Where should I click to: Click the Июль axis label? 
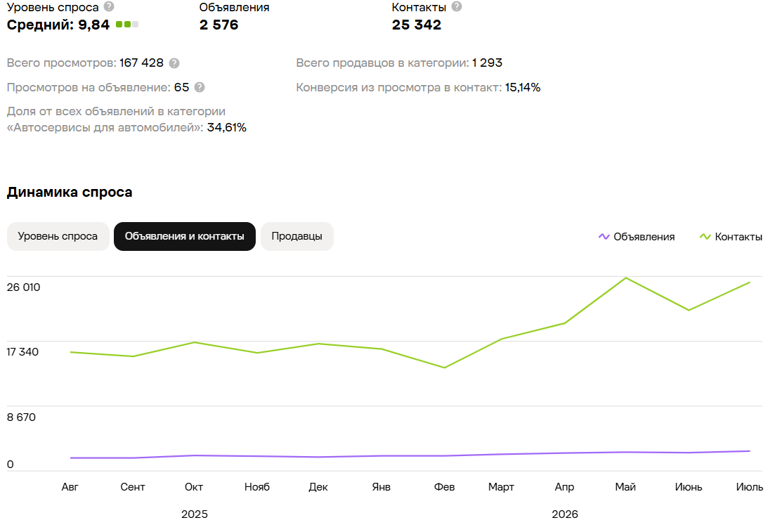pyautogui.click(x=750, y=487)
